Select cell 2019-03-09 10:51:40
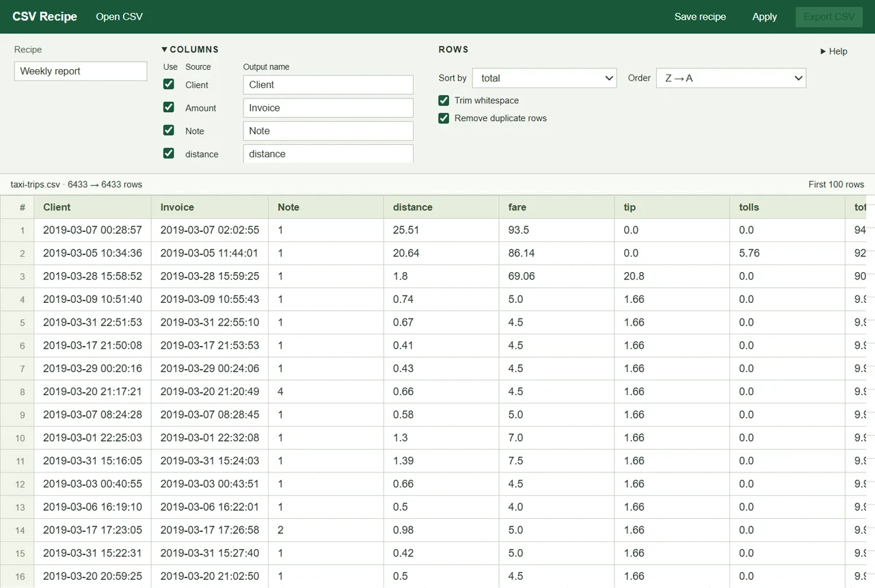 point(92,299)
